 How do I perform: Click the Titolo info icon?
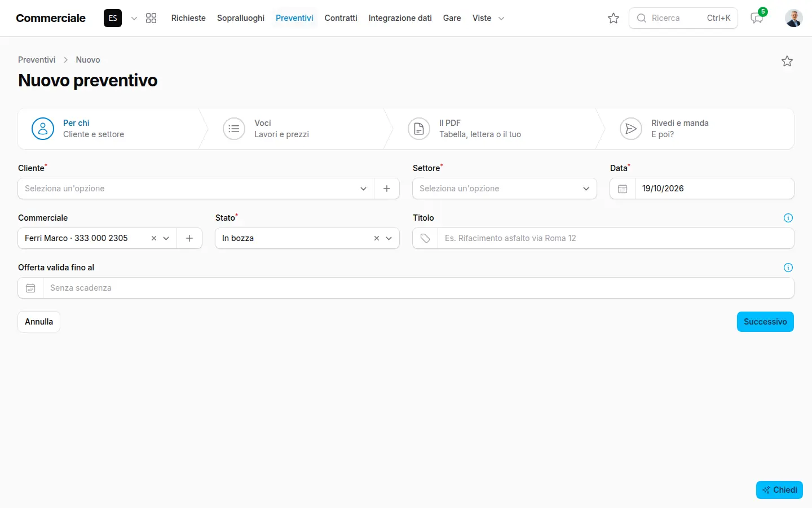pyautogui.click(x=788, y=218)
